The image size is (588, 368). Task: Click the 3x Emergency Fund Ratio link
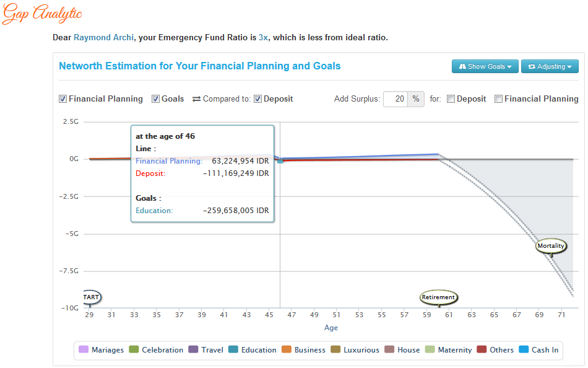(263, 38)
